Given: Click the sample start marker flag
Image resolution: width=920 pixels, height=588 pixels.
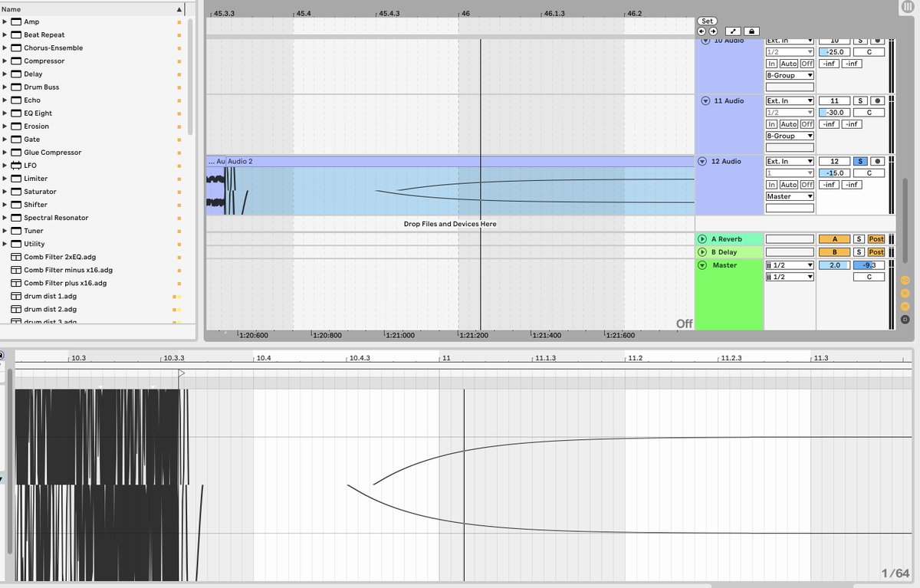Looking at the screenshot, I should click(182, 373).
